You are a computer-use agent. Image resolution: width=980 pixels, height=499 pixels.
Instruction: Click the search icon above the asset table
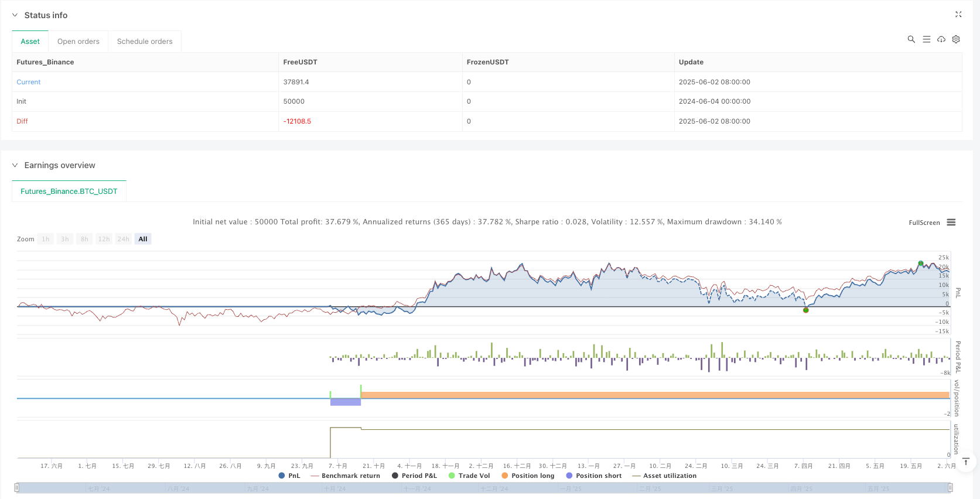tap(911, 39)
